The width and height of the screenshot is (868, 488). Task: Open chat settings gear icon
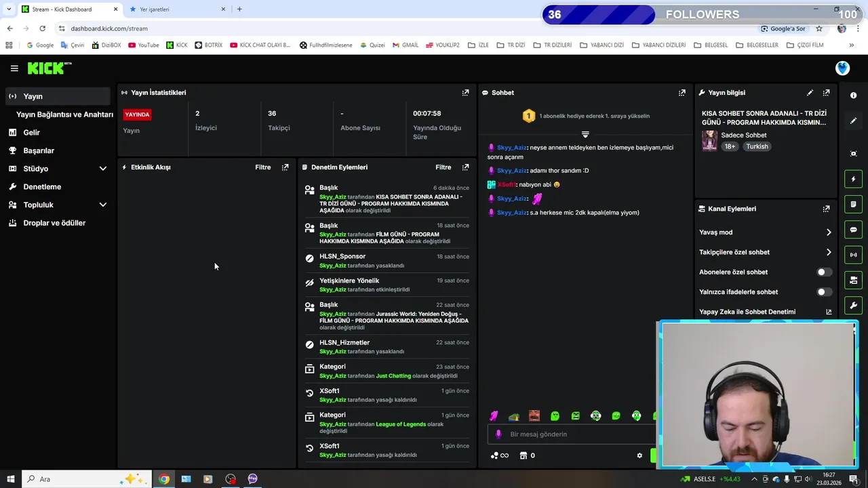(x=639, y=455)
